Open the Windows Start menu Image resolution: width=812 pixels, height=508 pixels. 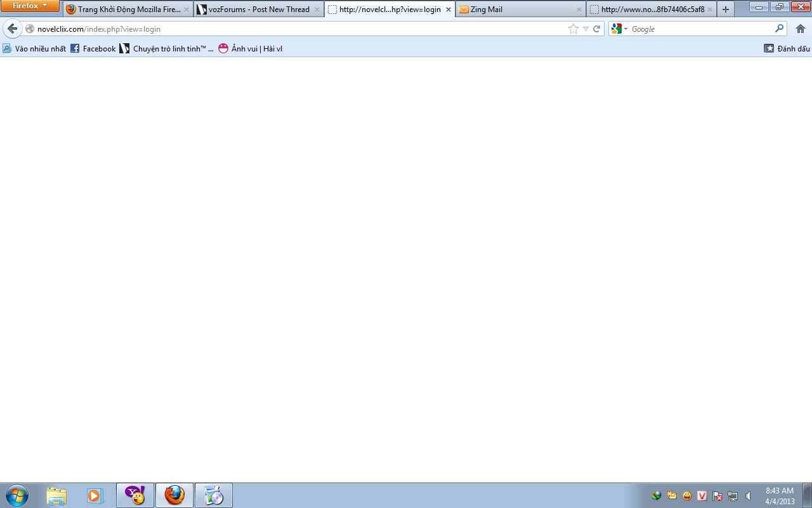pyautogui.click(x=17, y=495)
